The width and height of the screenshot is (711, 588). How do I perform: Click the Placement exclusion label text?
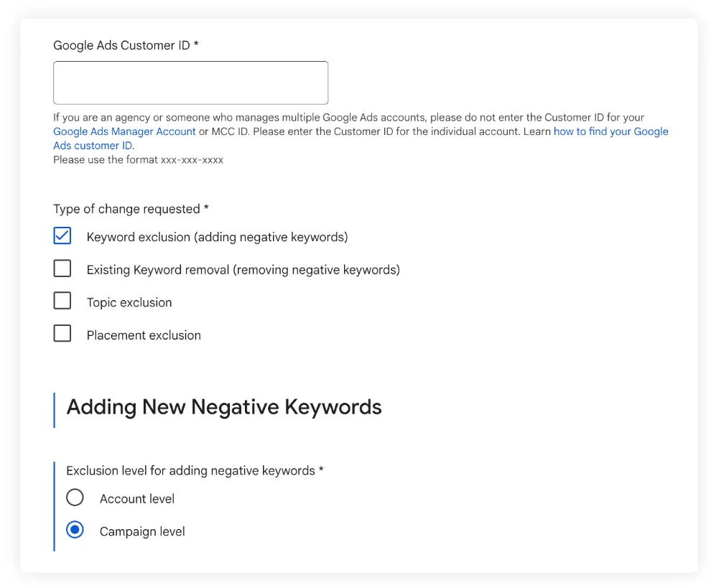144,335
